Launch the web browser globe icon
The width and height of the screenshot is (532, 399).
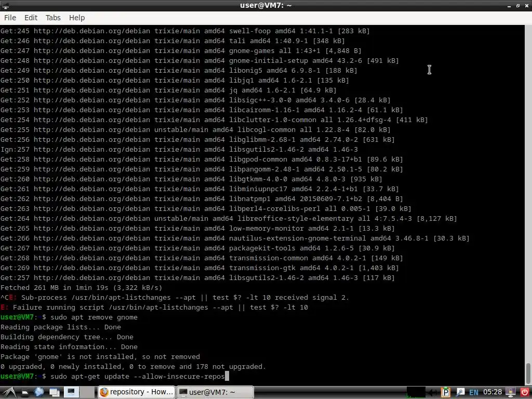point(38,392)
